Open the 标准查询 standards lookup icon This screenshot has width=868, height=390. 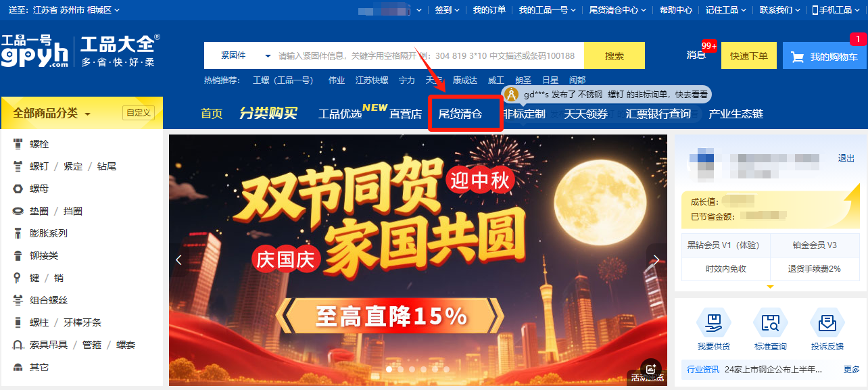[x=770, y=323]
